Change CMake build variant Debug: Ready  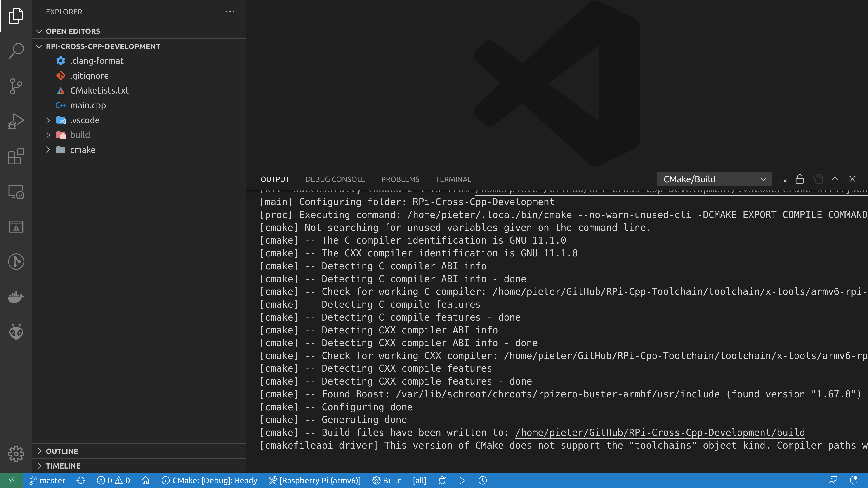[209, 480]
